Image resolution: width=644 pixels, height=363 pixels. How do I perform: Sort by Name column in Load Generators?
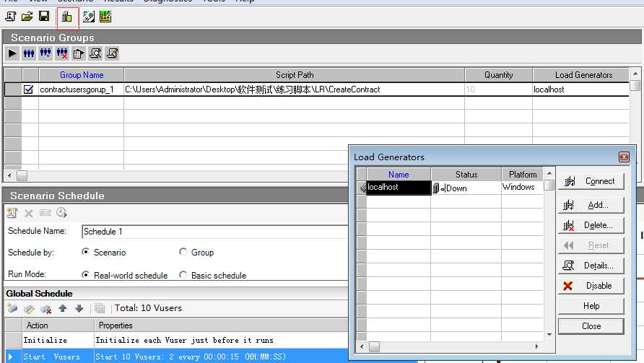(x=399, y=175)
